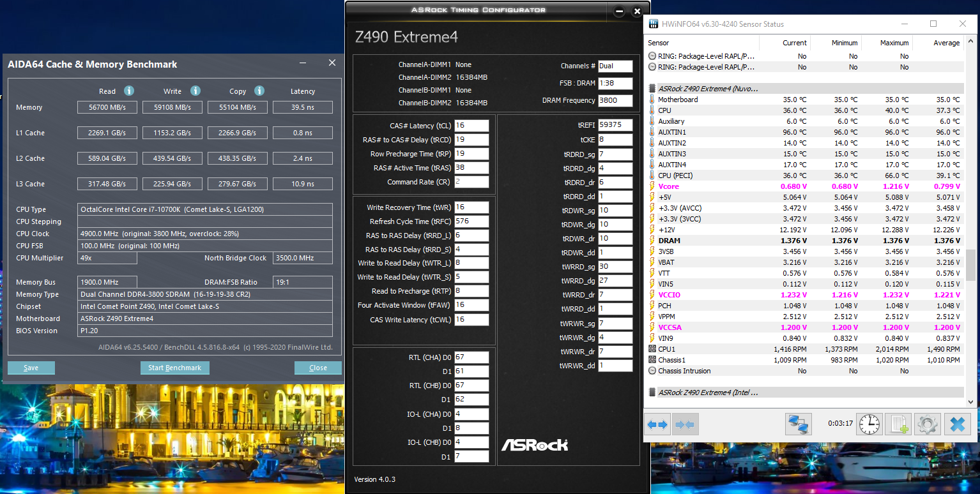
Task: Click the Four Activate Window (tFAW) field
Action: pyautogui.click(x=471, y=305)
